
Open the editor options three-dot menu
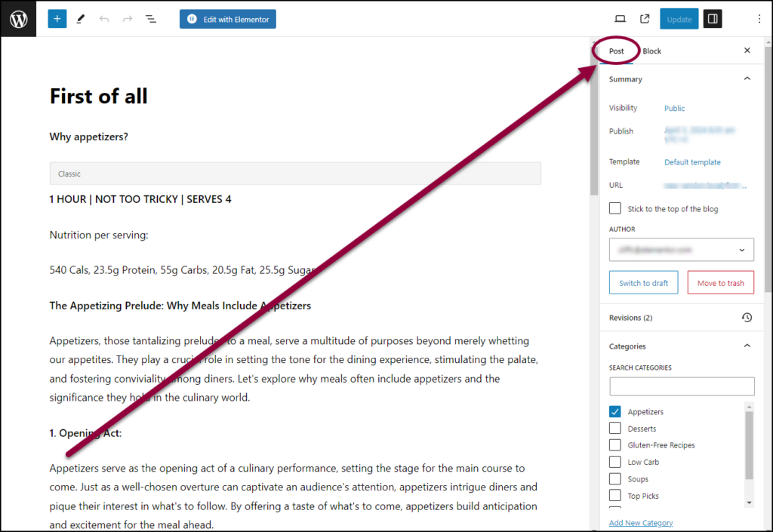coord(759,18)
